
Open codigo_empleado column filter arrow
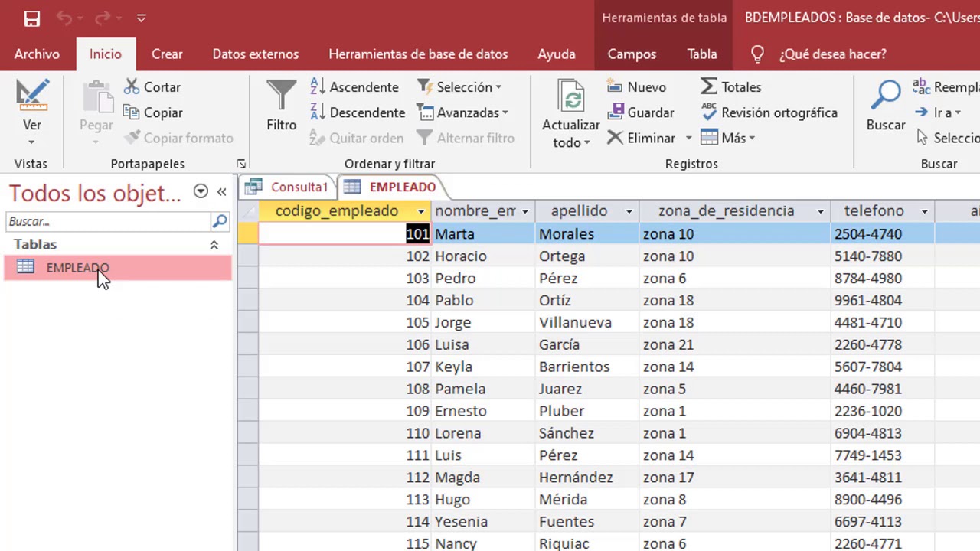click(x=420, y=211)
